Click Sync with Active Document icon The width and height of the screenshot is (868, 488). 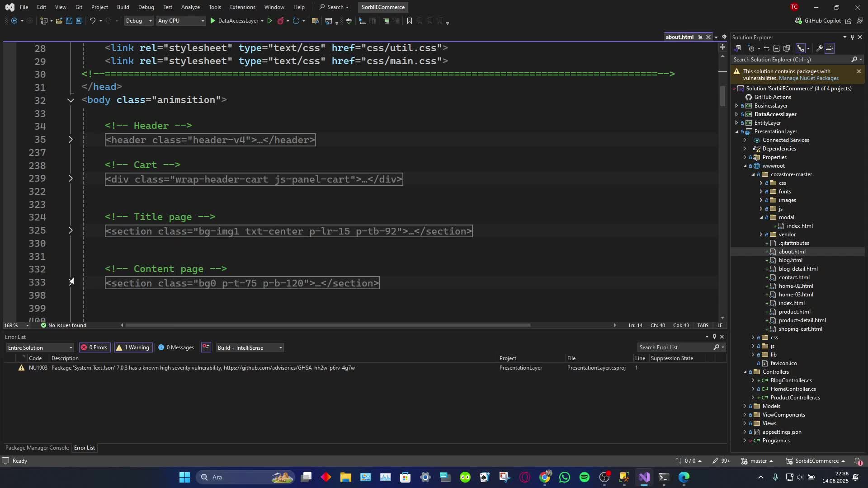pos(766,48)
